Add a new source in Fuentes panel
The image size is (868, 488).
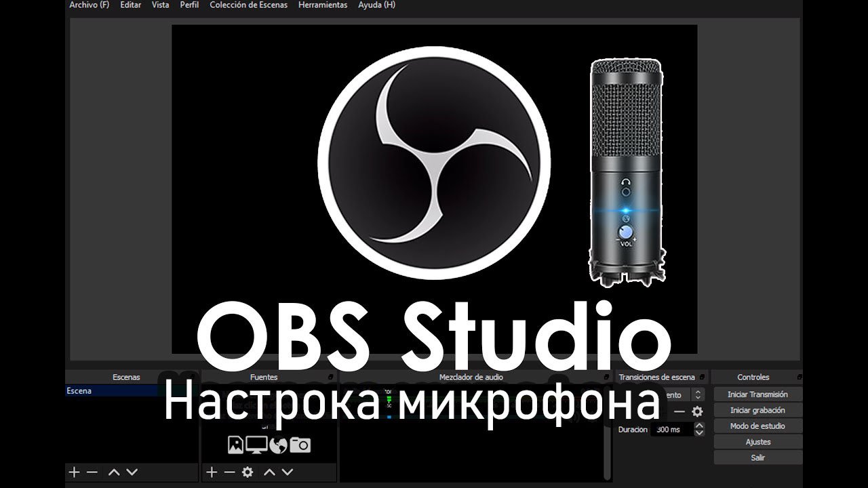(212, 472)
